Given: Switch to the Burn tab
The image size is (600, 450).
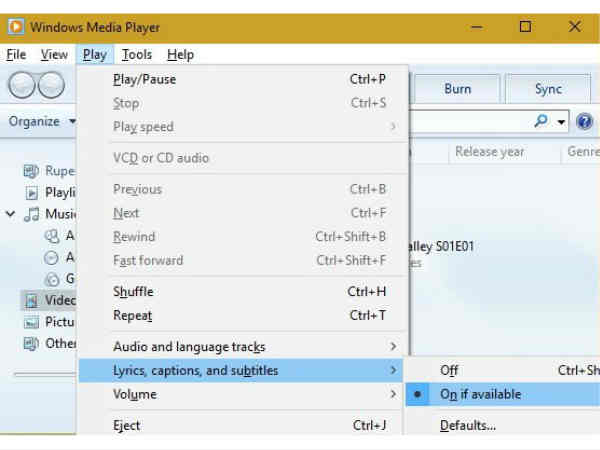Looking at the screenshot, I should coord(457,89).
